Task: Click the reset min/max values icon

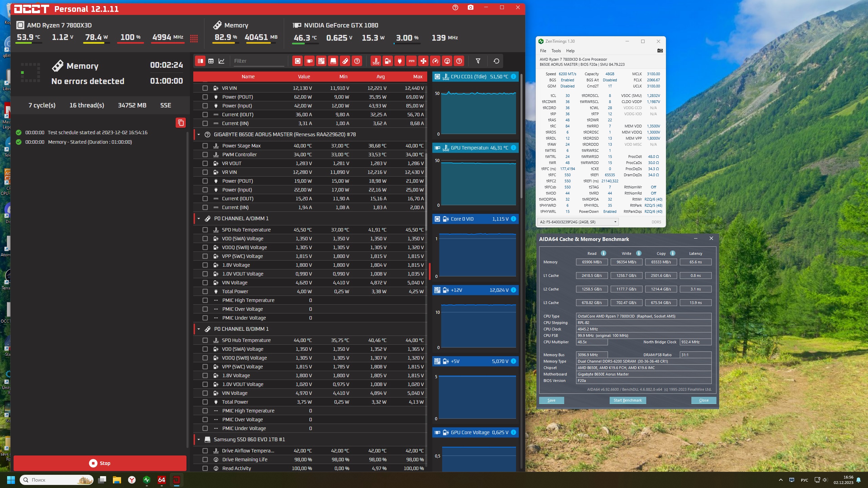Action: pos(496,61)
